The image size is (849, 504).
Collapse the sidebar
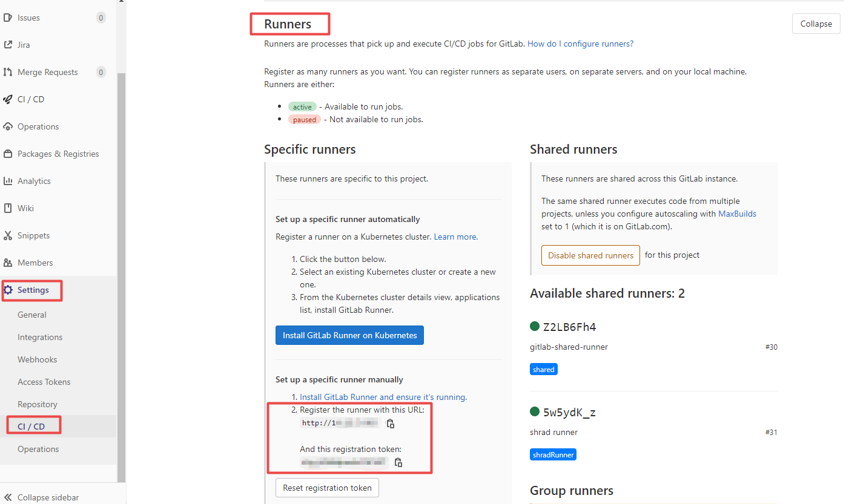click(42, 497)
